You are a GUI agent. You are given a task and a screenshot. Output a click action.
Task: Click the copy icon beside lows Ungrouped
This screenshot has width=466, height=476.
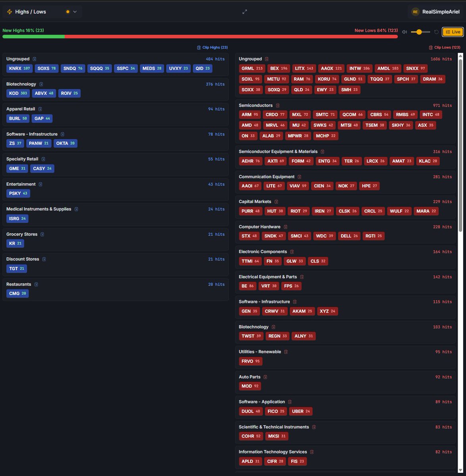click(x=267, y=59)
